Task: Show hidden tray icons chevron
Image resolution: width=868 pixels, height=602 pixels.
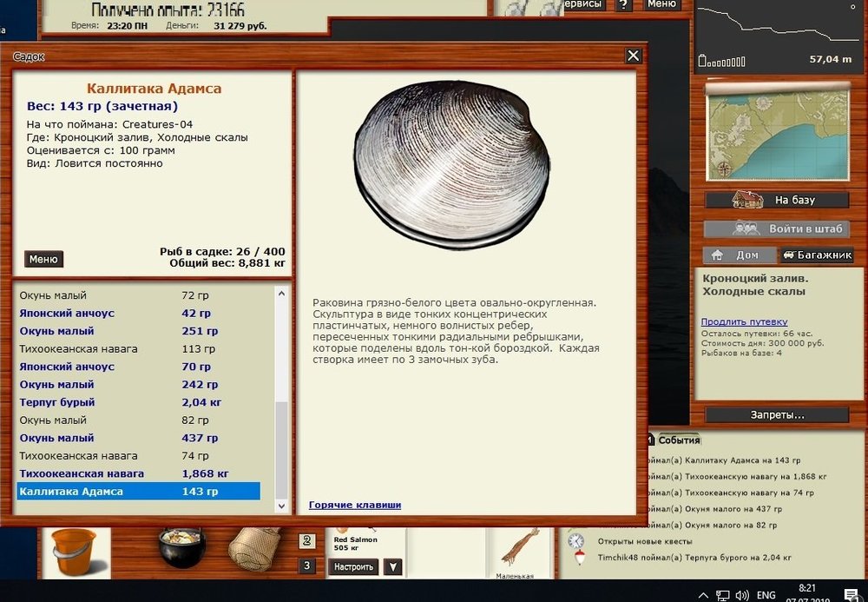Action: tap(703, 596)
